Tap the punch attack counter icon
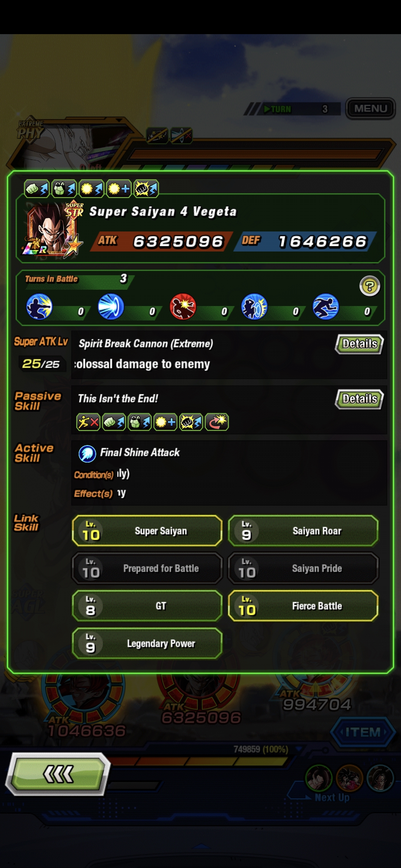The image size is (401, 868). (x=39, y=306)
